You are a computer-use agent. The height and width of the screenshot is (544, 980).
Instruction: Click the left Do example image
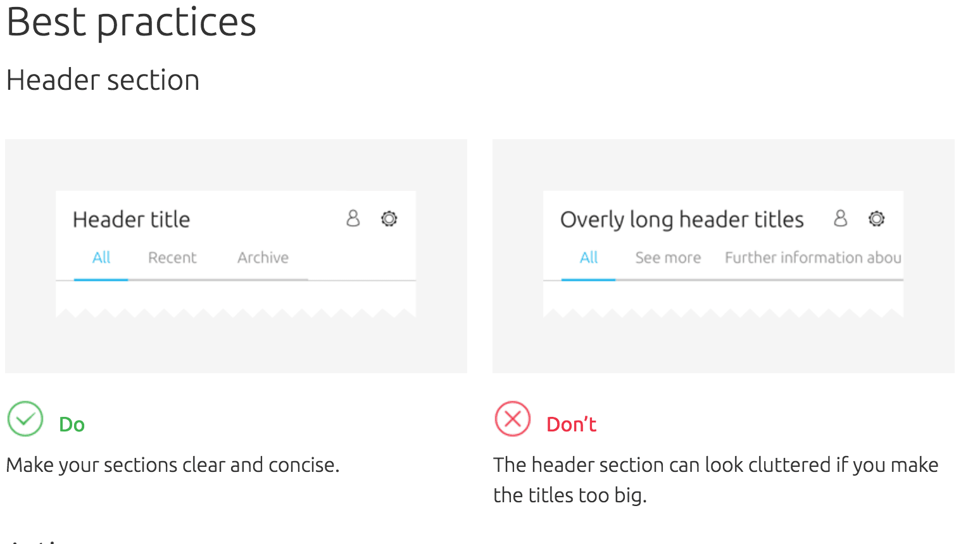point(236,256)
